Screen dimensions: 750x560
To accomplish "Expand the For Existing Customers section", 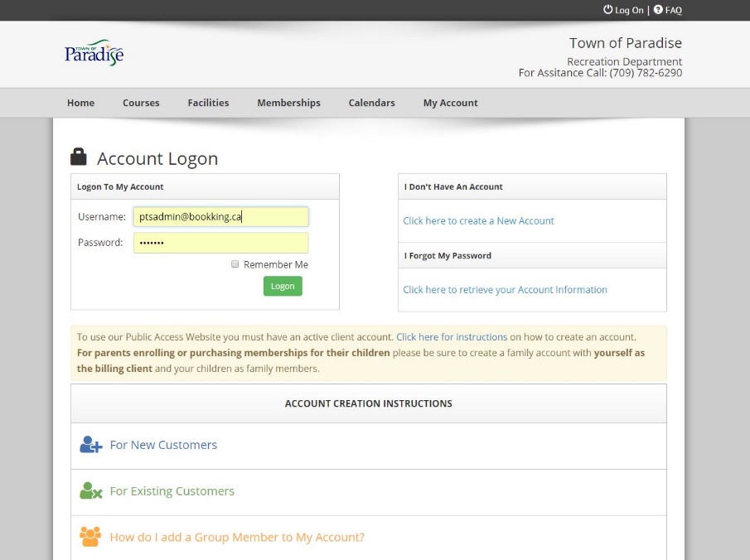I will pos(172,491).
